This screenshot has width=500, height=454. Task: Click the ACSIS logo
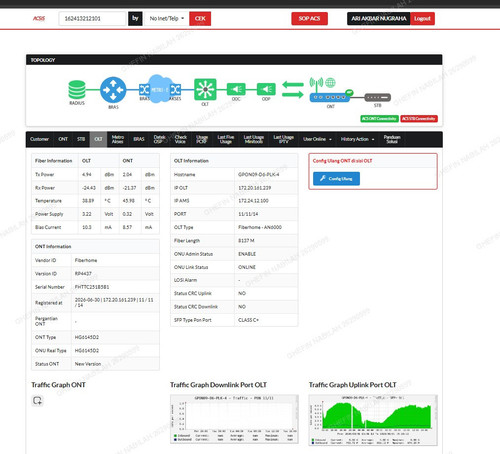coord(39,18)
